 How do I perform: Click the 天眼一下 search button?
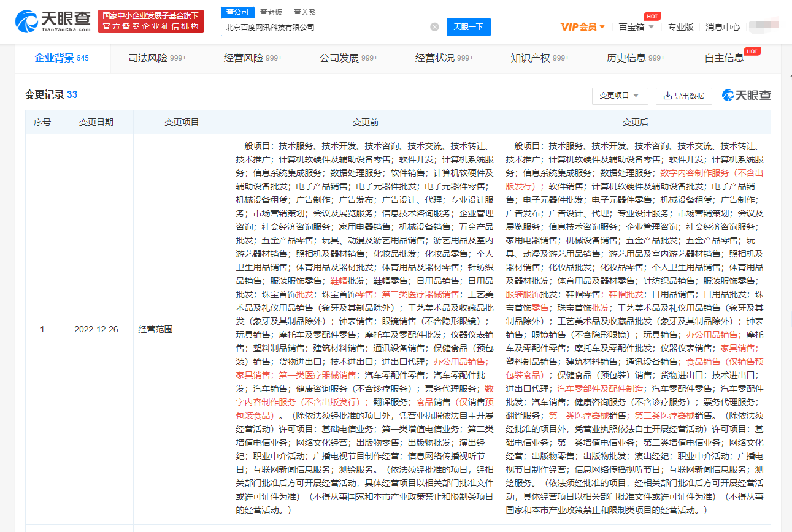coord(469,27)
